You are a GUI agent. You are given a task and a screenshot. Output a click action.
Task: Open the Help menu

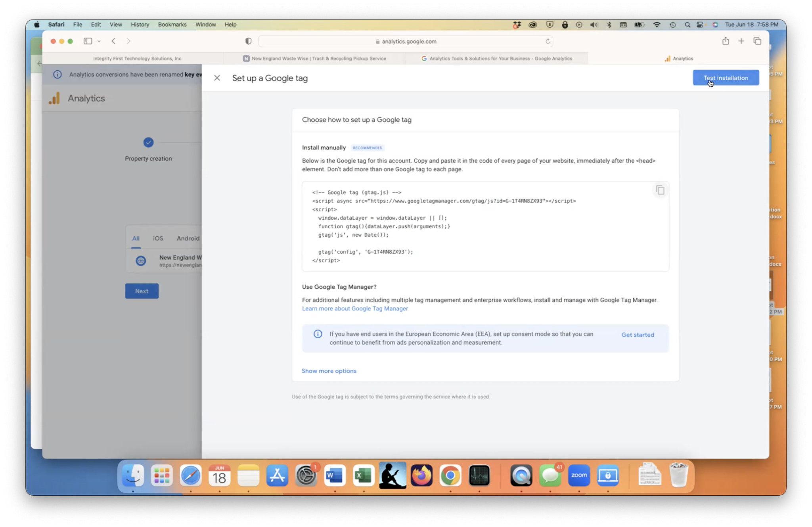pos(230,24)
